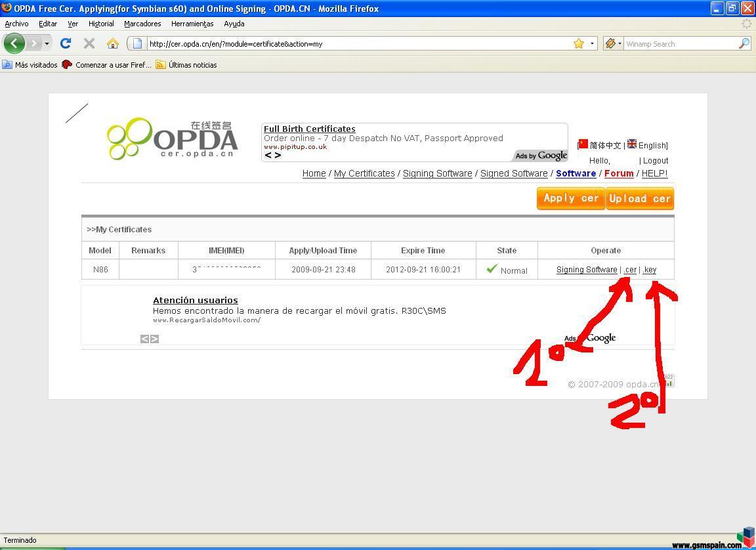Open the HELP! link

click(655, 173)
